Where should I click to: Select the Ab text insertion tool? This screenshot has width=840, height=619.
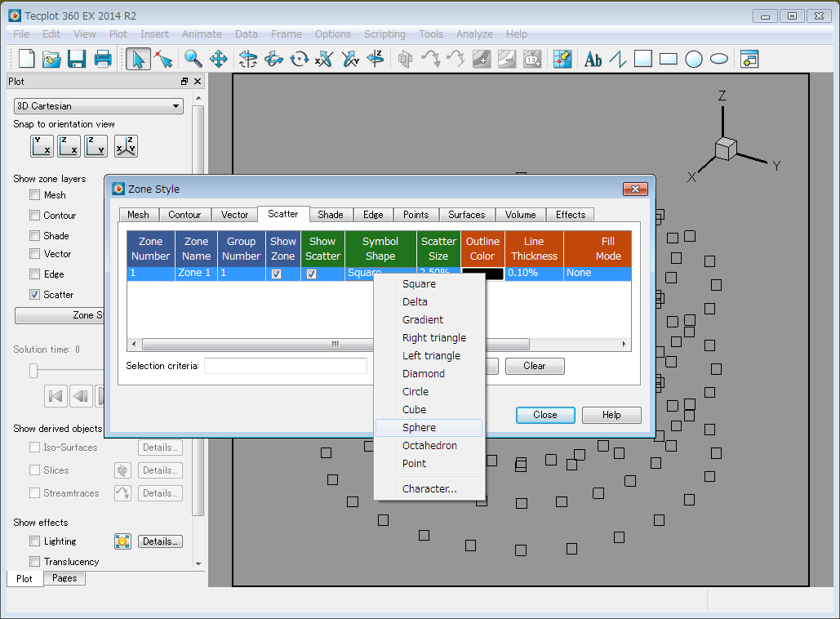pyautogui.click(x=593, y=59)
